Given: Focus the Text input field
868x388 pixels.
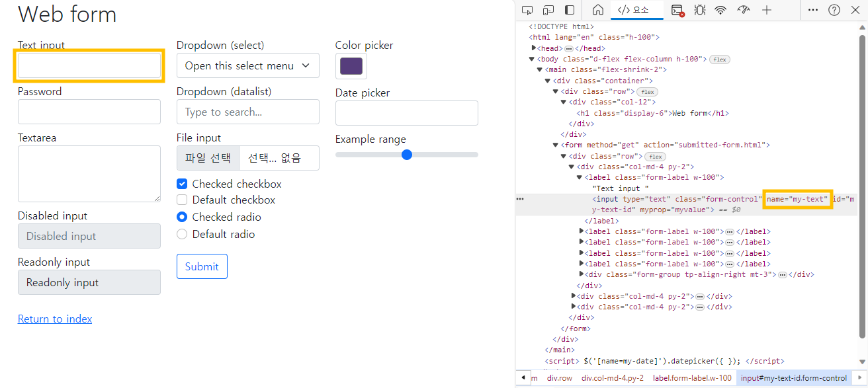Looking at the screenshot, I should 89,65.
